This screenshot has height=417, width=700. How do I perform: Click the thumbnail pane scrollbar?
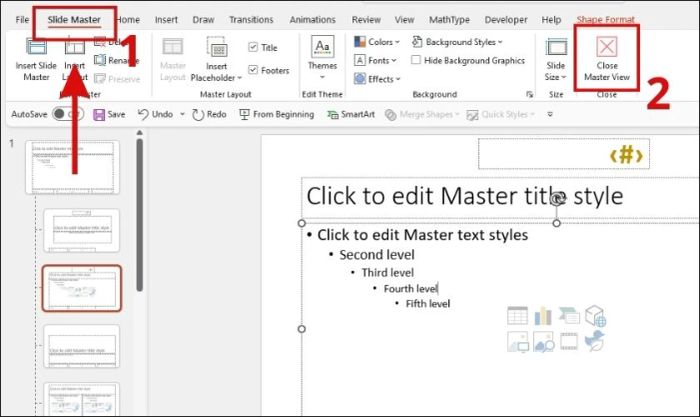(x=140, y=214)
